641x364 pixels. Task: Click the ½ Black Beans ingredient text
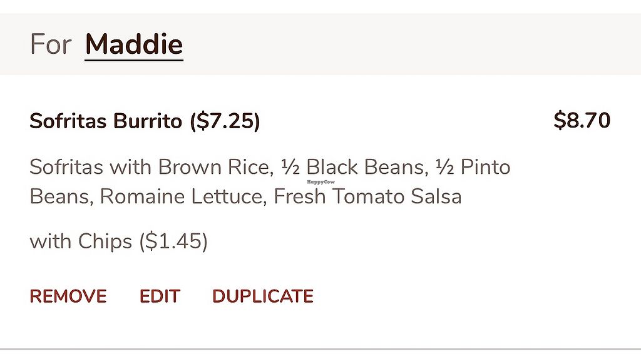[x=352, y=167]
